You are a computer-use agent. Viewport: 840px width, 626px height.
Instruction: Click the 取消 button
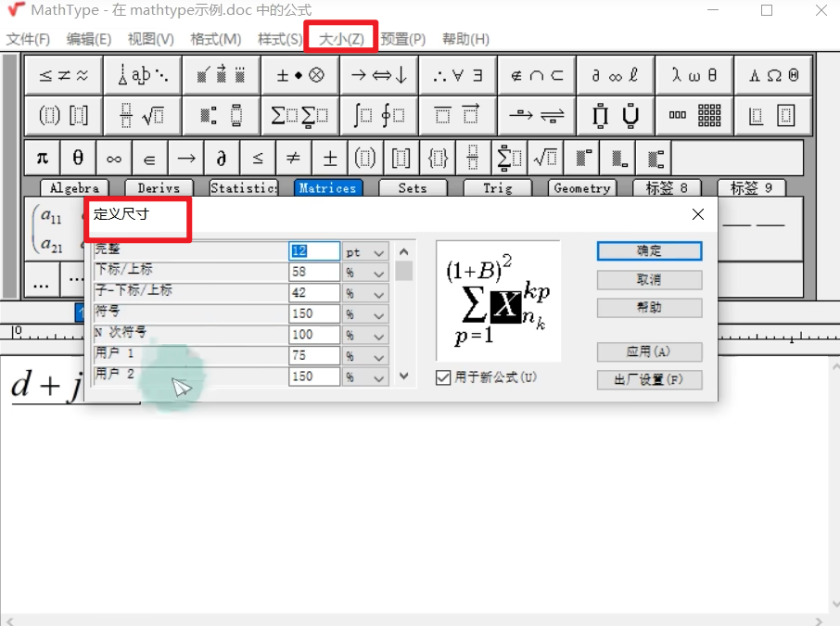pos(649,280)
